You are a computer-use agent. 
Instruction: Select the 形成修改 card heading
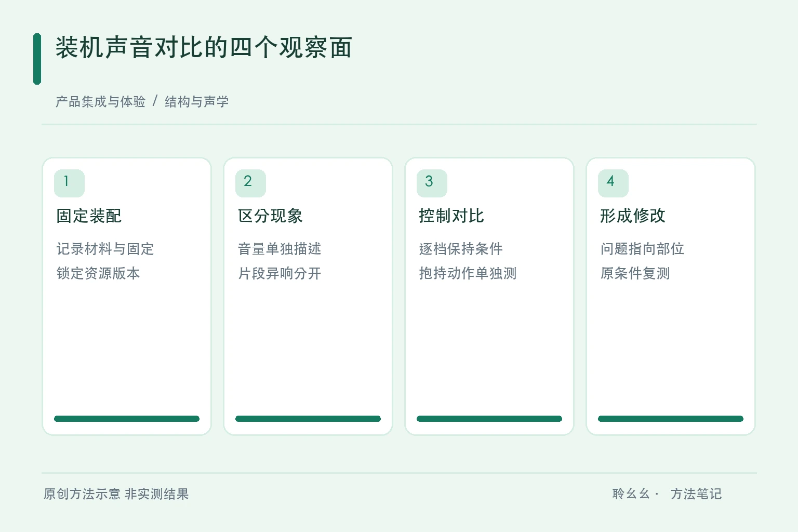point(633,216)
